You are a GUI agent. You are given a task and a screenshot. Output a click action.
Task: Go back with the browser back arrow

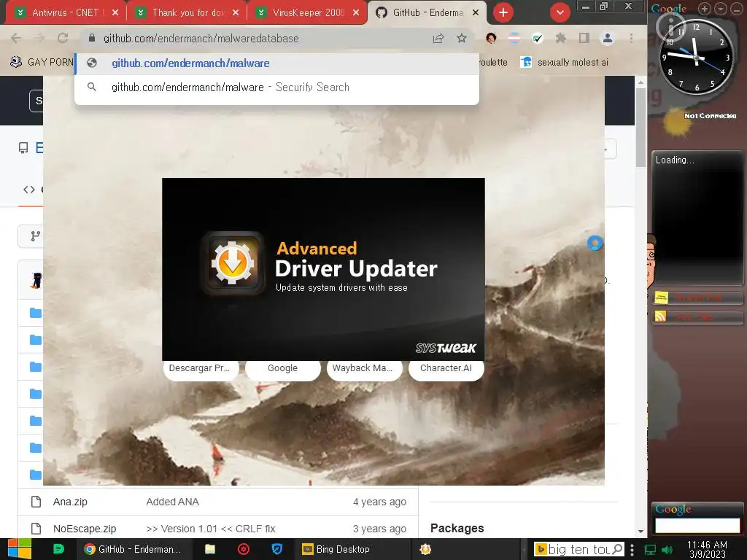coord(16,38)
